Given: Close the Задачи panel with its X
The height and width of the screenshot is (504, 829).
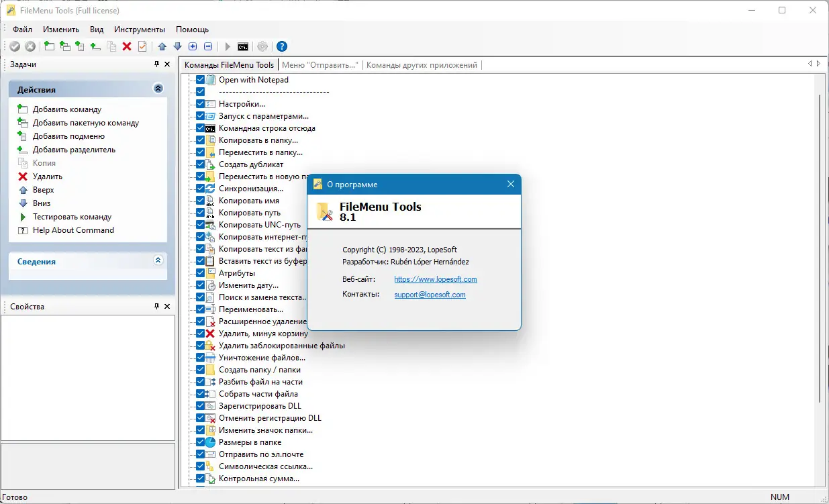Looking at the screenshot, I should pos(167,64).
